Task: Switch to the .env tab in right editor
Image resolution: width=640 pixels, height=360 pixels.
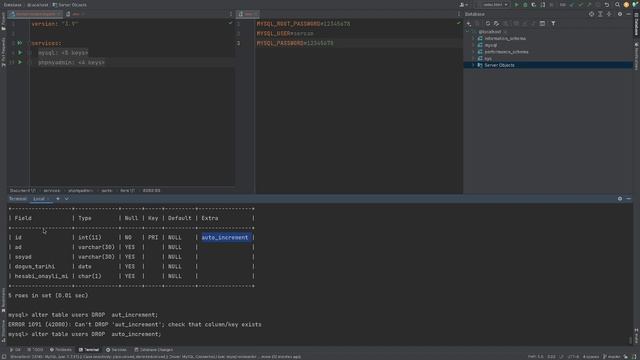Action: [x=248, y=14]
